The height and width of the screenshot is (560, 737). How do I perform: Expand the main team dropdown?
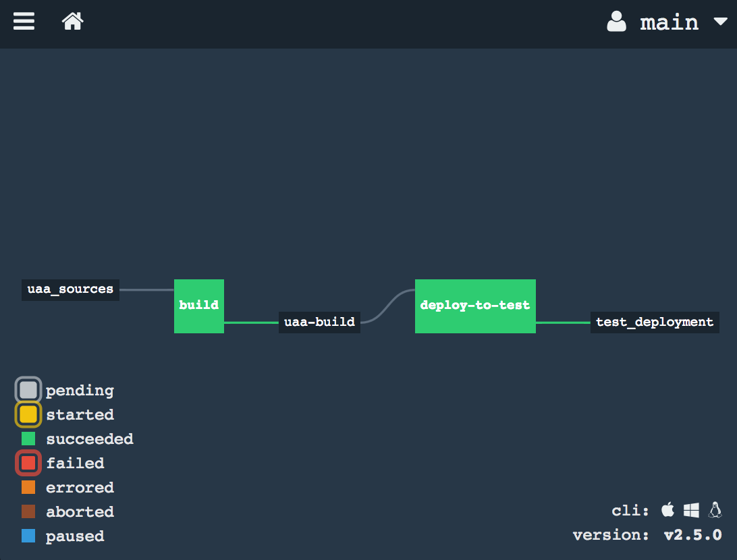point(719,22)
